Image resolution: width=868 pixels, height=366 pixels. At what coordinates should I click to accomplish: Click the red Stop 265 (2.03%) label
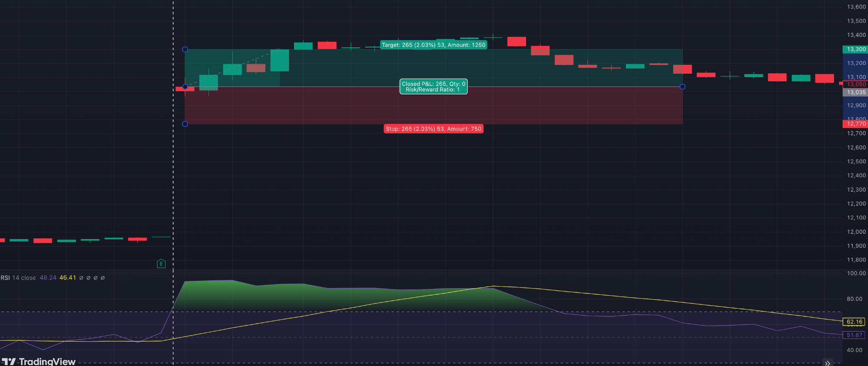[434, 129]
